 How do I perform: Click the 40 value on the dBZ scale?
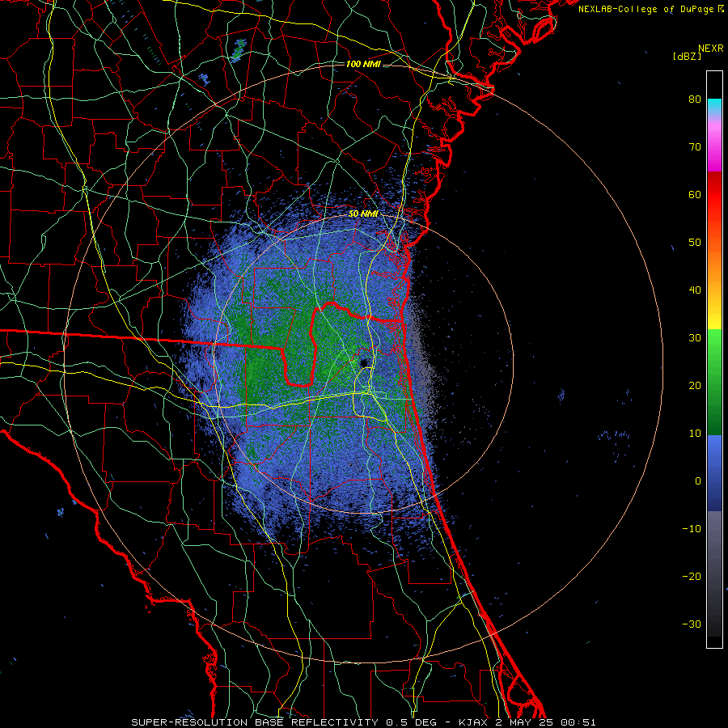695,290
